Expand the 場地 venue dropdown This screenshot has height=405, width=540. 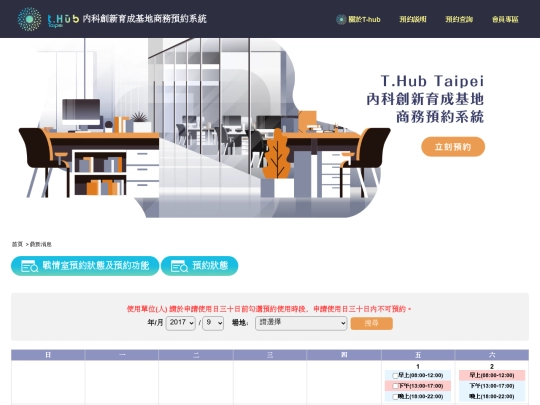click(x=301, y=323)
